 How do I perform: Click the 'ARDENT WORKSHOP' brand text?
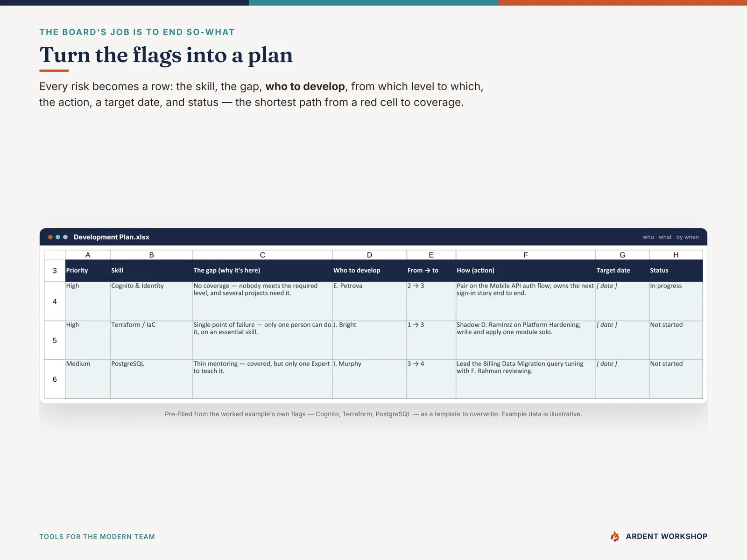667,537
